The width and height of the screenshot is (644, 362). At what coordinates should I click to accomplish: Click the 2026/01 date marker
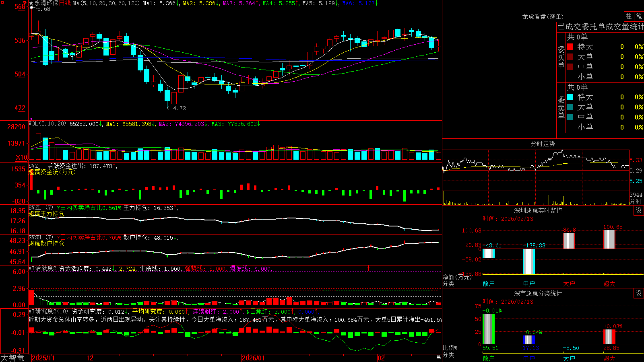pos(254,358)
